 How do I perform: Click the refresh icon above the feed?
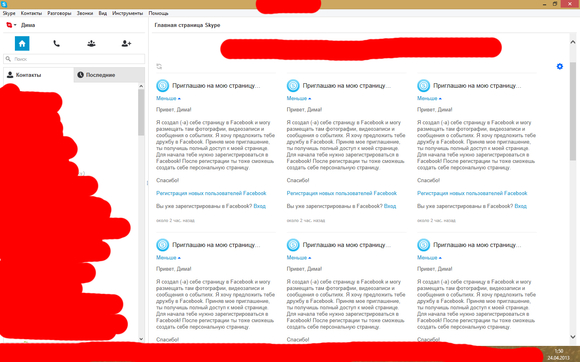click(x=159, y=67)
